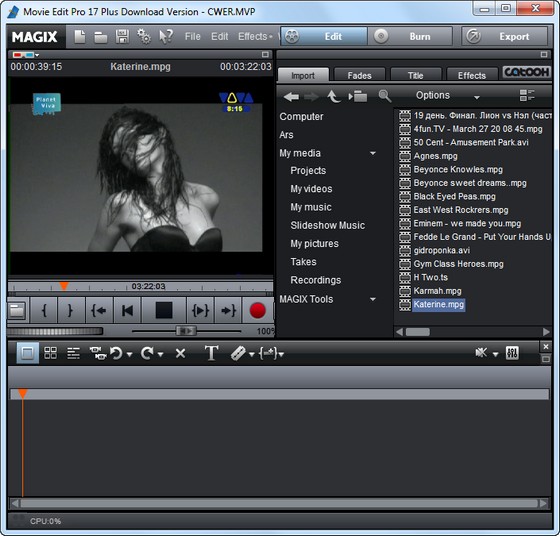
Task: Open the Options dropdown in media pool
Action: [x=448, y=95]
